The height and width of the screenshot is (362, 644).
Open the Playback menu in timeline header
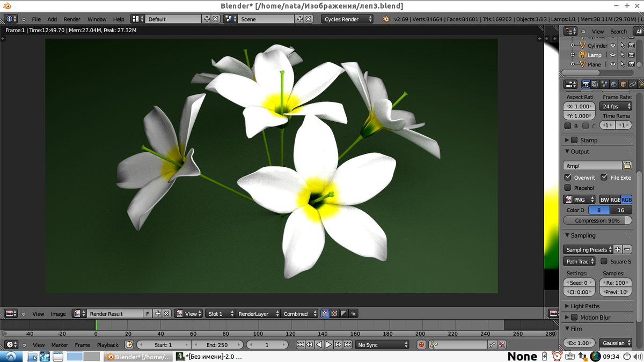point(107,345)
